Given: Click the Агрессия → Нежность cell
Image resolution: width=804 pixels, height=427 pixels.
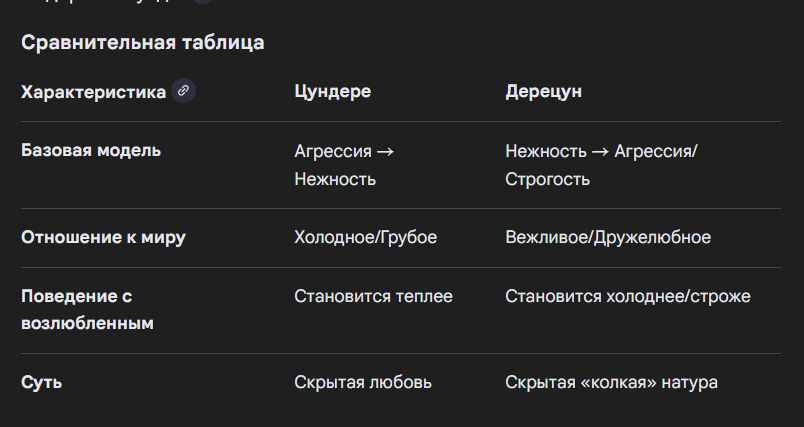Looking at the screenshot, I should pos(344,165).
